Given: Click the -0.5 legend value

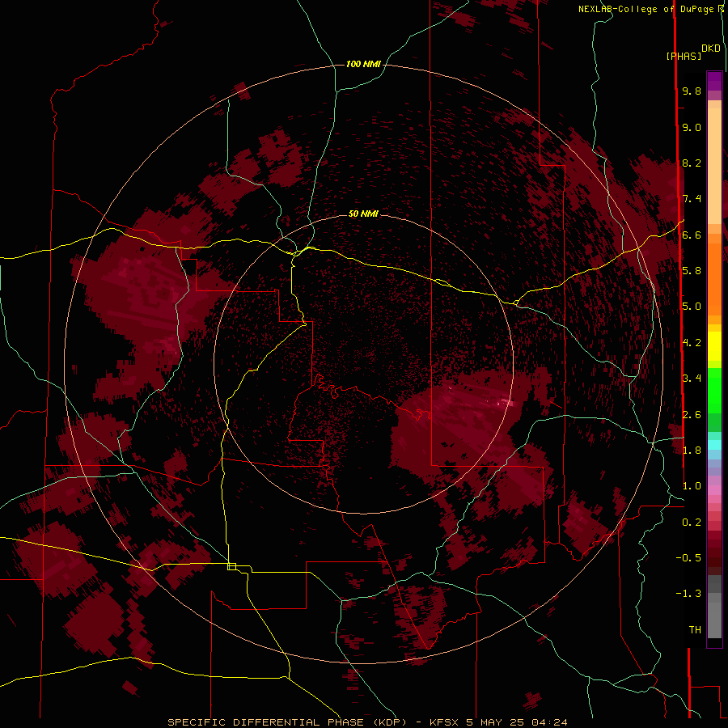Looking at the screenshot, I should coord(688,558).
